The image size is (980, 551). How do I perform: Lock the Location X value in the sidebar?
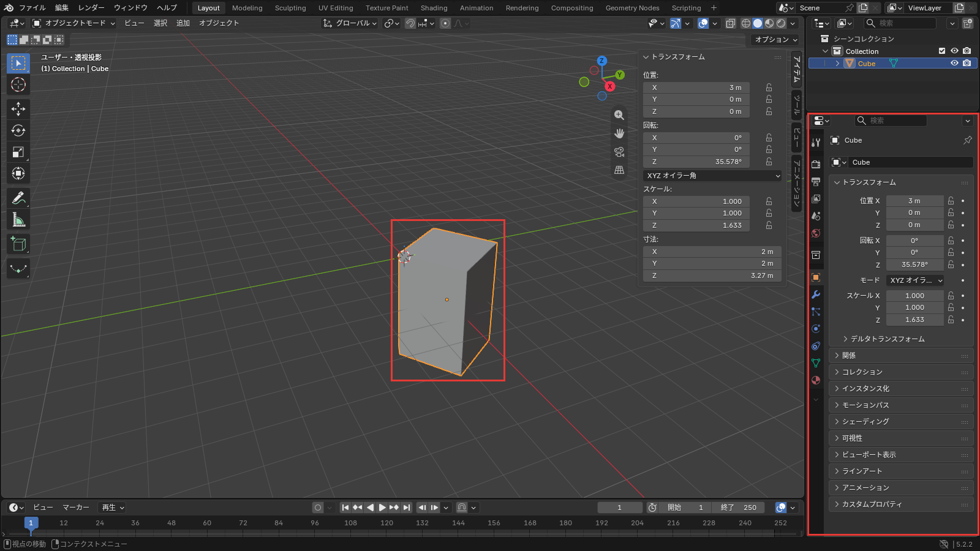tap(769, 88)
